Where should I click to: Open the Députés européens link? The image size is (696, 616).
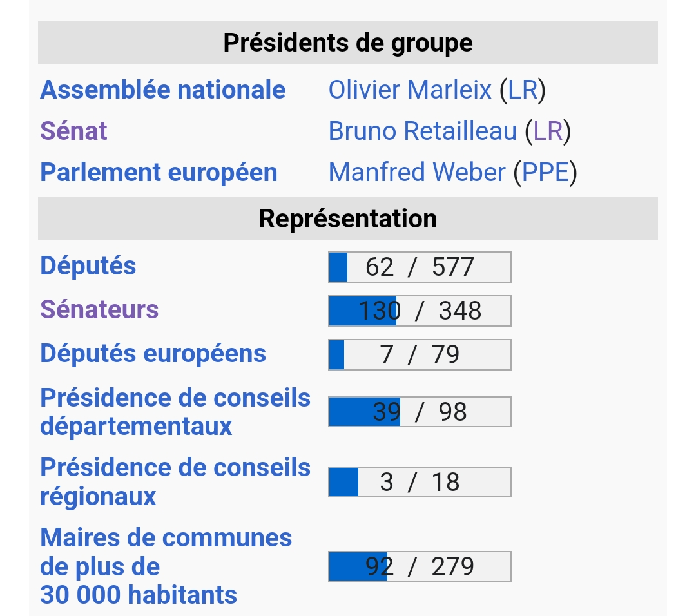click(153, 354)
